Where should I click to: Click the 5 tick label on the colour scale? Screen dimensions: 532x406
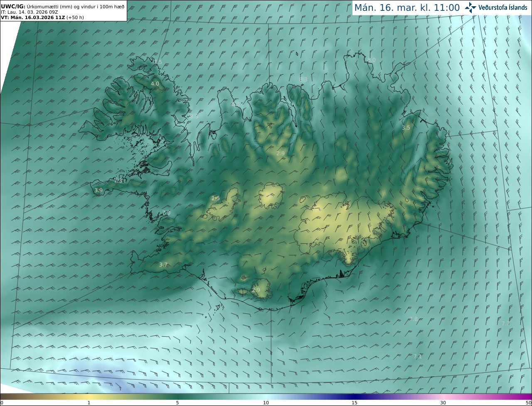177,403
